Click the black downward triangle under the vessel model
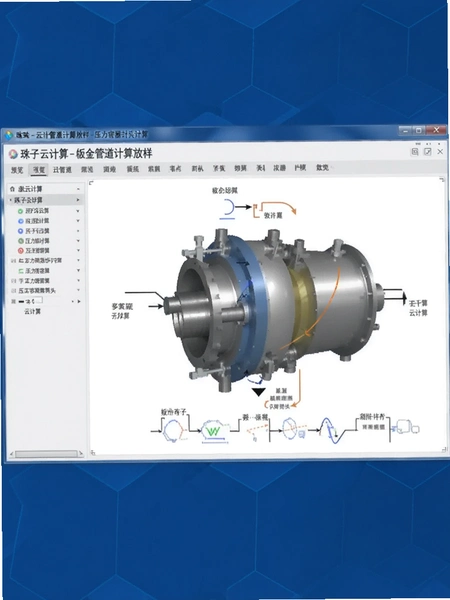The image size is (450, 600). 259,392
